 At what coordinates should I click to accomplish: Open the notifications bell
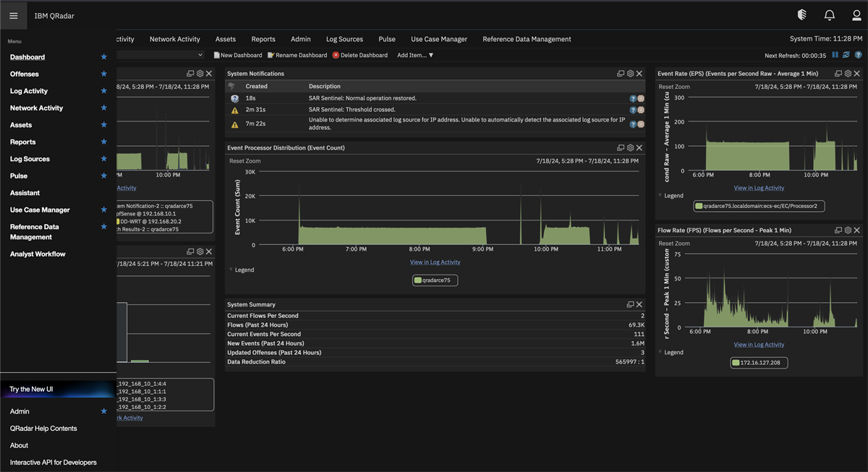coord(830,15)
